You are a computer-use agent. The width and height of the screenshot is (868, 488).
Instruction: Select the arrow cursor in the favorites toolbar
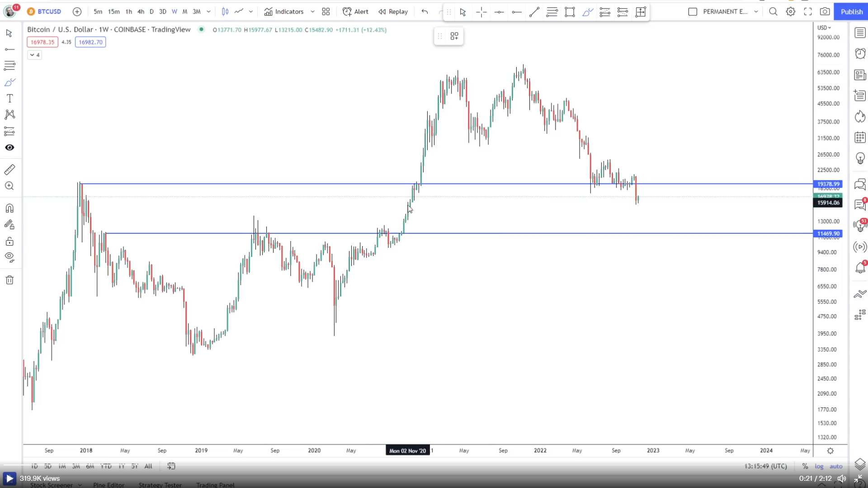click(463, 12)
